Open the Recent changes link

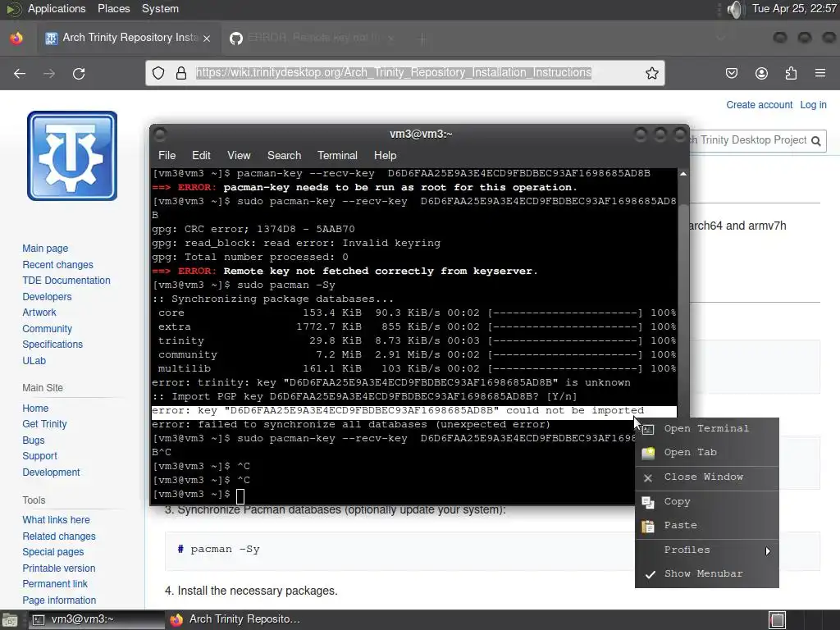pos(57,265)
